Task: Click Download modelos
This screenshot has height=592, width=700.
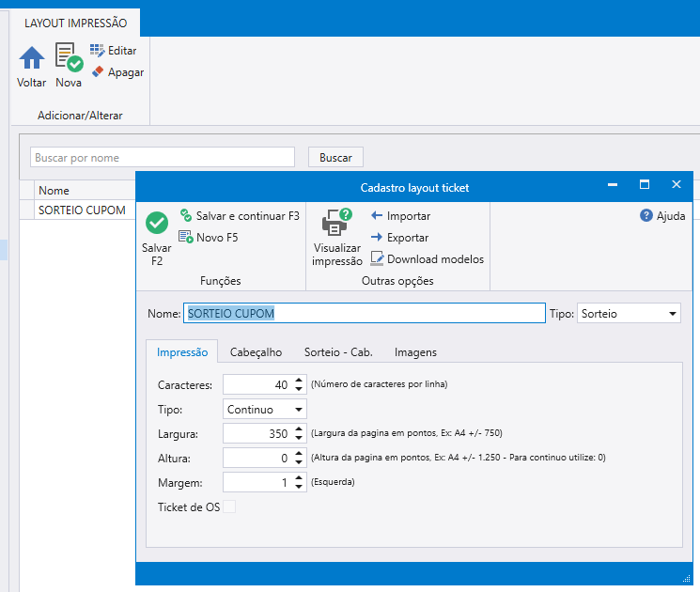Action: (428, 259)
